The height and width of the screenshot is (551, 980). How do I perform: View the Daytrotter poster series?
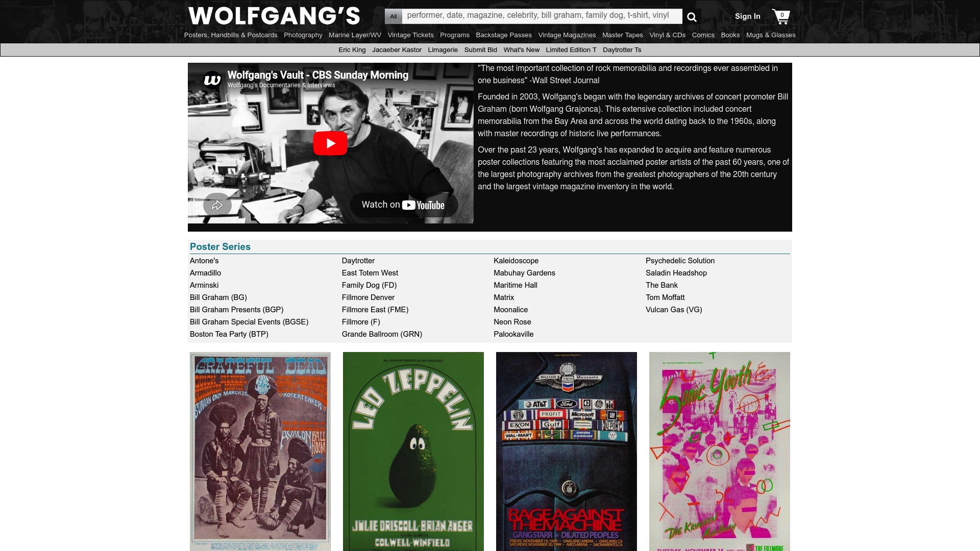click(x=358, y=261)
